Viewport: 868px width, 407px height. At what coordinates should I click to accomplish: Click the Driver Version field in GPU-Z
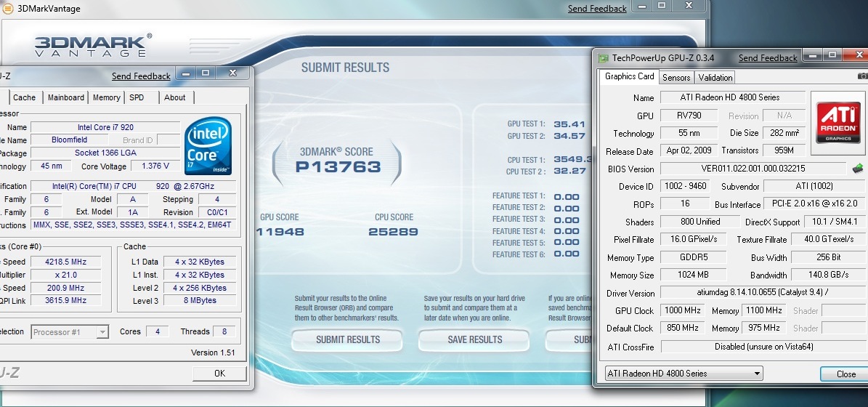[x=762, y=292]
